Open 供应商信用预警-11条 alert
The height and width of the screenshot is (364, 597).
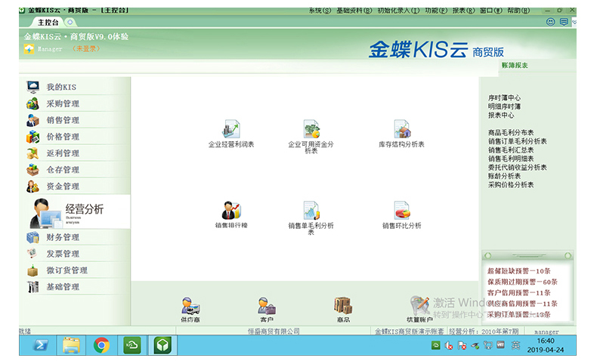click(x=522, y=304)
